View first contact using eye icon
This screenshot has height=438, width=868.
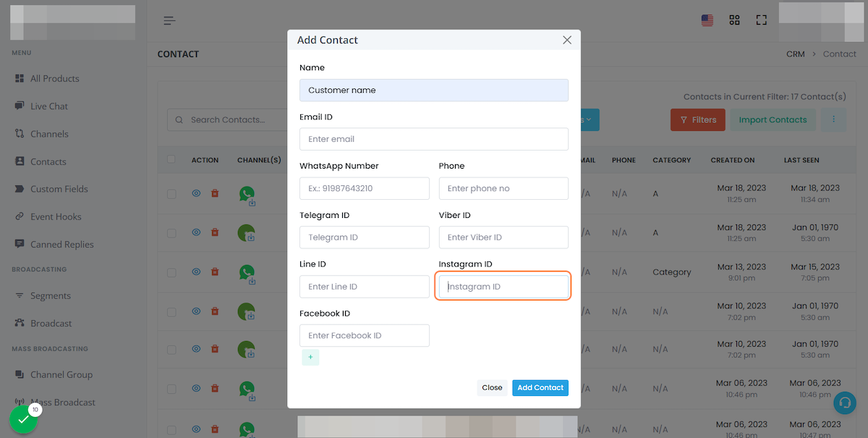click(196, 193)
